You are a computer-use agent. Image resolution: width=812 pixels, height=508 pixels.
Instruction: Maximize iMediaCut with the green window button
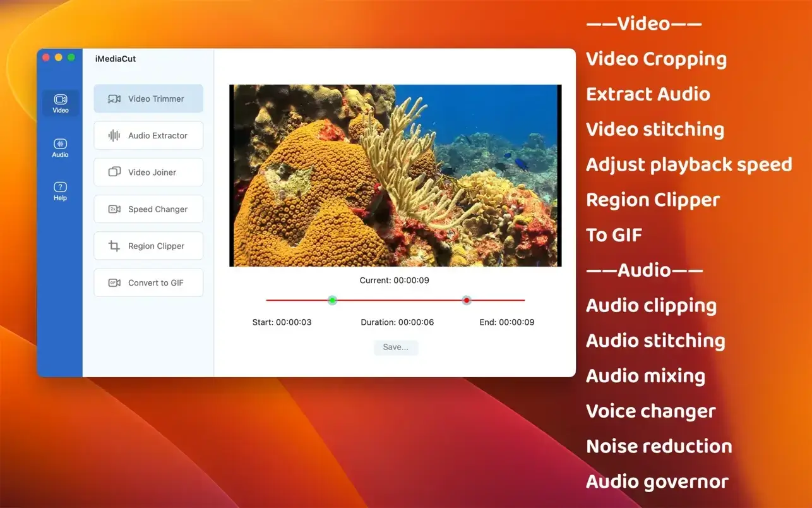point(71,57)
